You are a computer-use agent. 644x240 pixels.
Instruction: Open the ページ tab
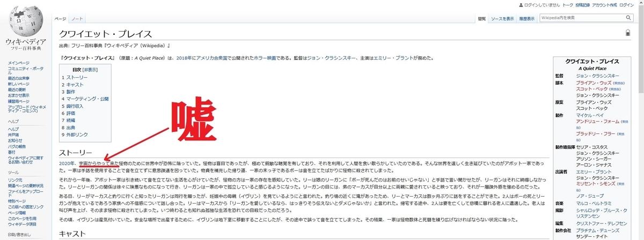[x=60, y=19]
